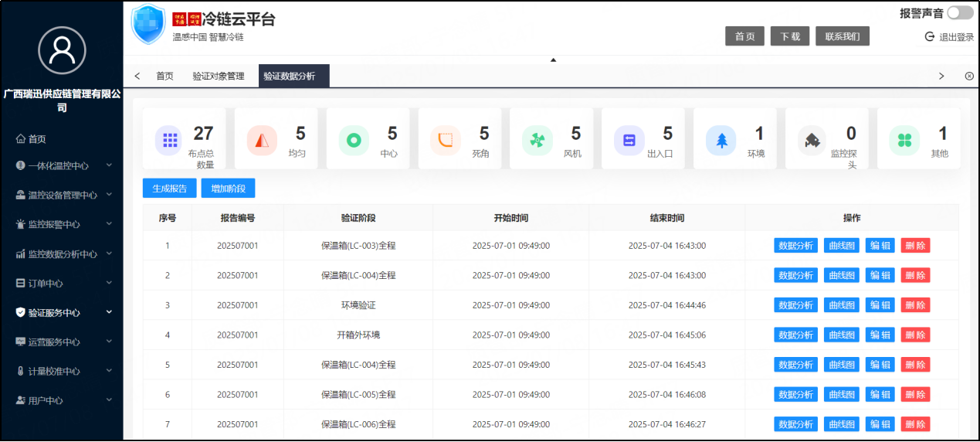The height and width of the screenshot is (442, 980).
Task: Open 曲线图 for 环境验证 row
Action: [x=841, y=305]
